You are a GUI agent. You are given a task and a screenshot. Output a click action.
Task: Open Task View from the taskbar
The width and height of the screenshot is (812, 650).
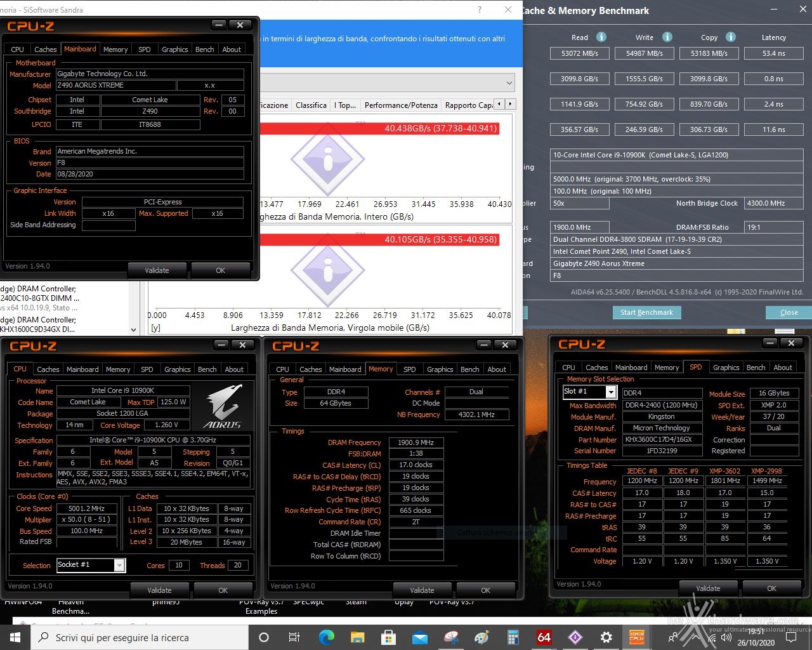[x=294, y=637]
